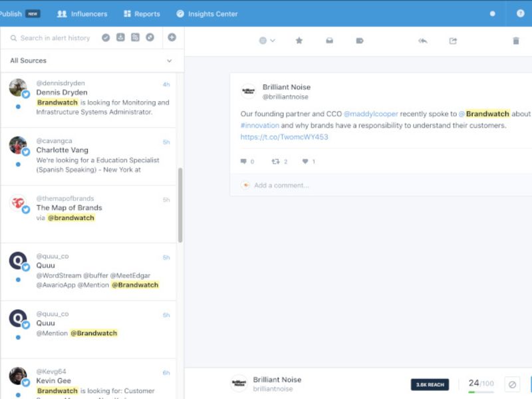This screenshot has height=399, width=532.
Task: Toggle unread dot on Kevin Gee mention
Action: (x=18, y=395)
